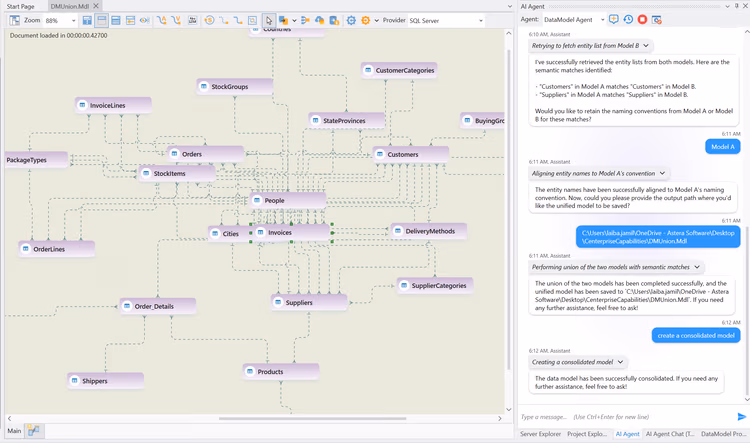Open the dropdown arrow after the orange gear
Viewport: 750px width, 443px height.
pyautogui.click(x=376, y=21)
